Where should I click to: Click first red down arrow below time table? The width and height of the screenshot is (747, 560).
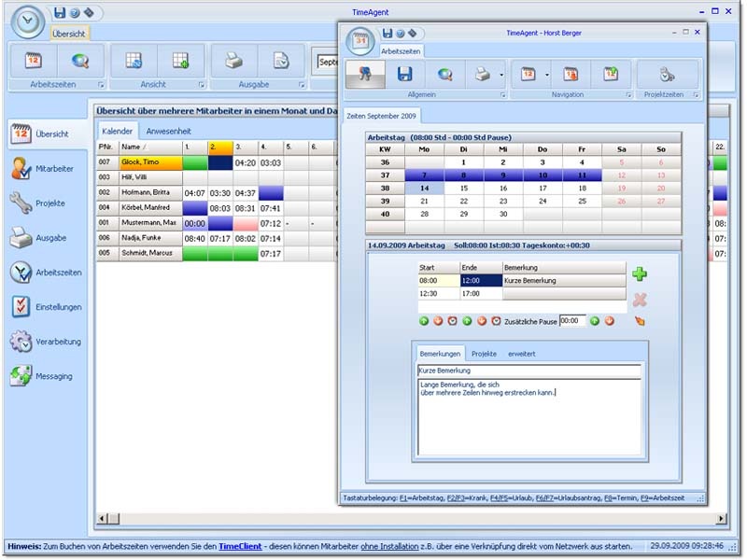[438, 321]
